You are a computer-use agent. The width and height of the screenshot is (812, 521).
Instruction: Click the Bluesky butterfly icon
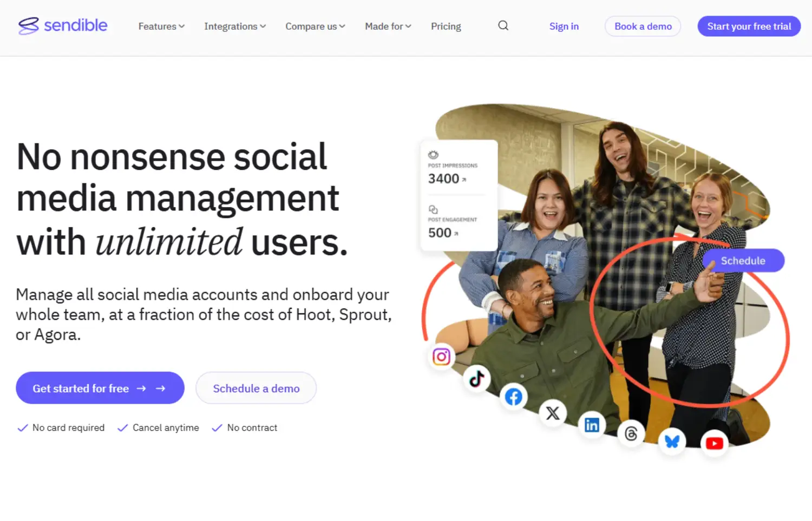[672, 441]
